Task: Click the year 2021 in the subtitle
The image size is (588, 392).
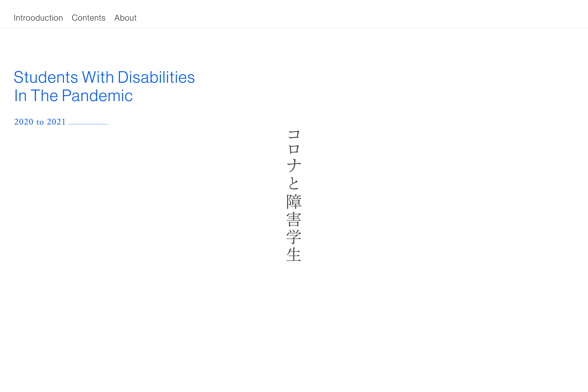Action: click(x=56, y=122)
